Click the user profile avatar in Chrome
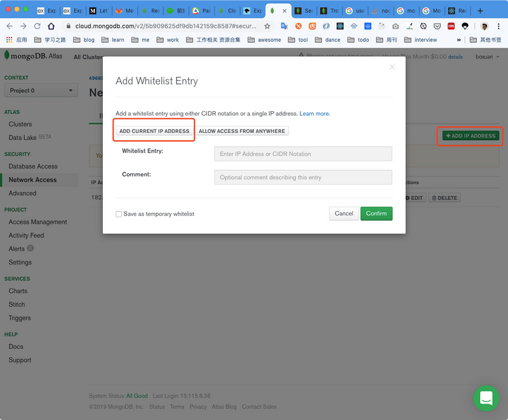The width and height of the screenshot is (508, 420). pos(485,26)
